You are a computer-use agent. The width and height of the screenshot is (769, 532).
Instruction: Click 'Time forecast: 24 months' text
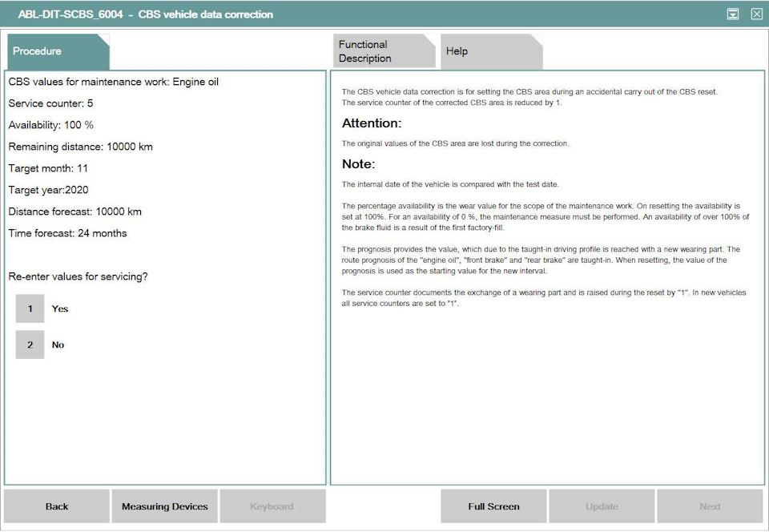click(x=67, y=233)
